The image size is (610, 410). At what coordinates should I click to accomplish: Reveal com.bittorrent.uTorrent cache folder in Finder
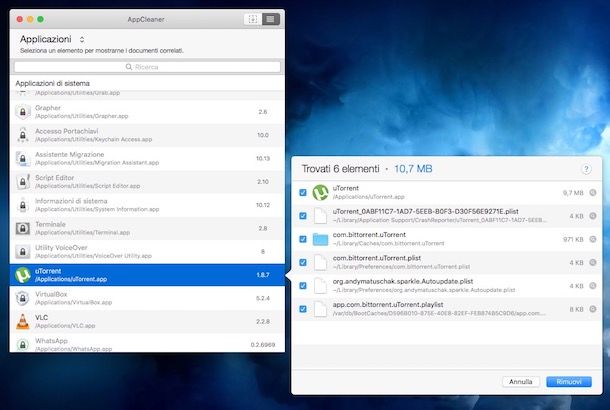point(592,239)
